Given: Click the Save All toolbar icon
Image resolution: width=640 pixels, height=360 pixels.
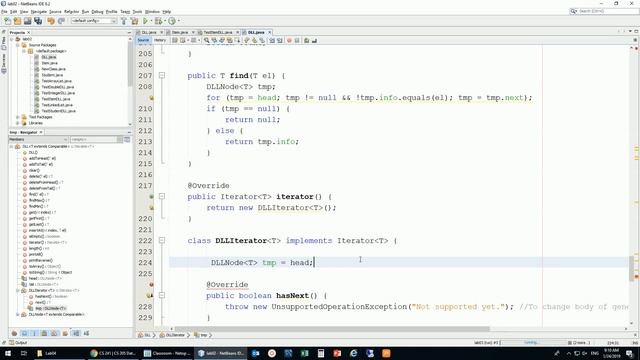Looking at the screenshot, I should pyautogui.click(x=38, y=21).
